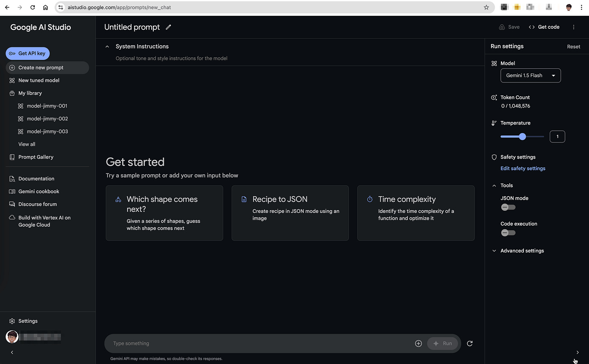Click the user profile avatar
589x364 pixels.
coord(12,336)
